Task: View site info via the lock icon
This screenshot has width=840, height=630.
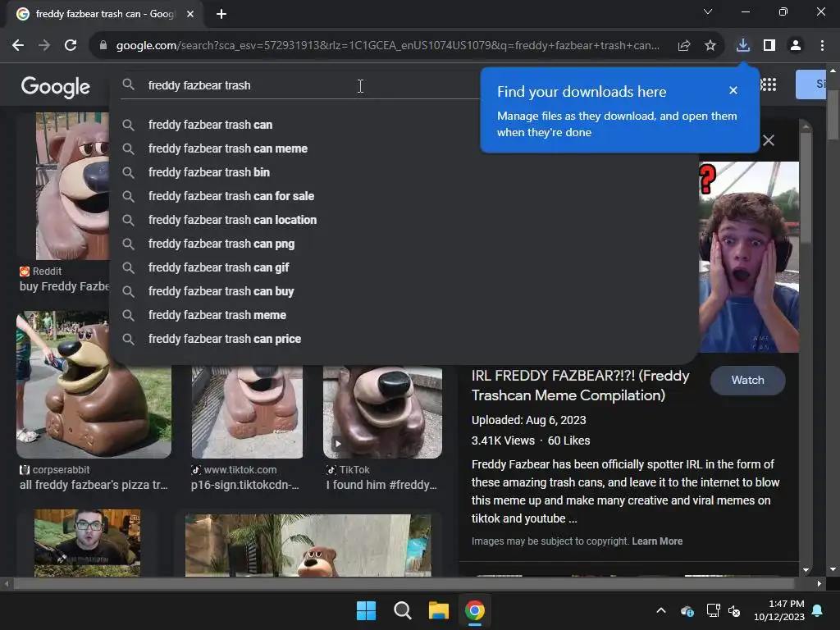Action: click(x=103, y=46)
